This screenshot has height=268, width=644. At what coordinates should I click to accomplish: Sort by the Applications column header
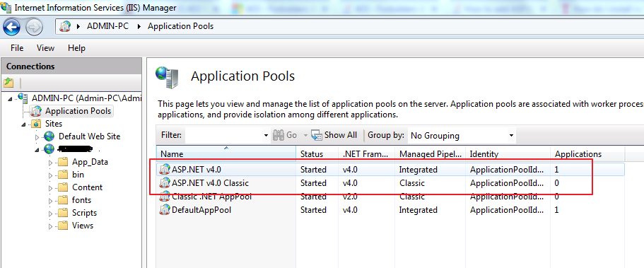pyautogui.click(x=587, y=154)
